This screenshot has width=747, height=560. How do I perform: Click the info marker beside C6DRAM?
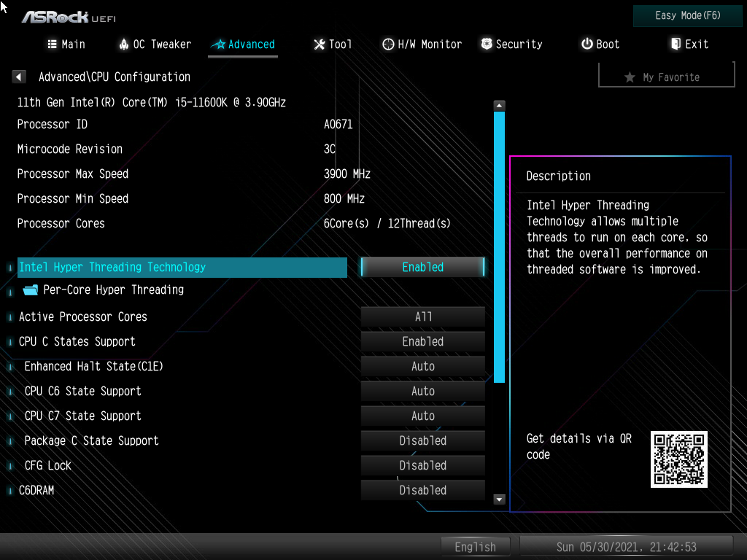[10, 491]
